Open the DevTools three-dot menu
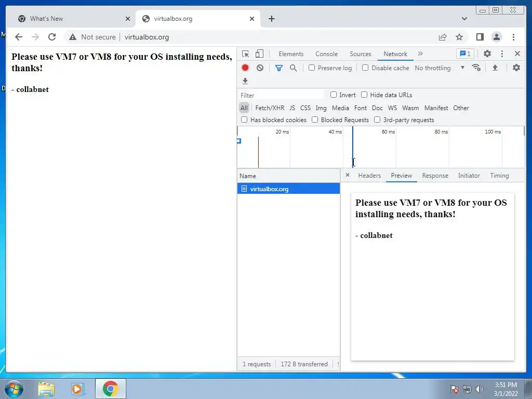The width and height of the screenshot is (532, 399). (502, 54)
